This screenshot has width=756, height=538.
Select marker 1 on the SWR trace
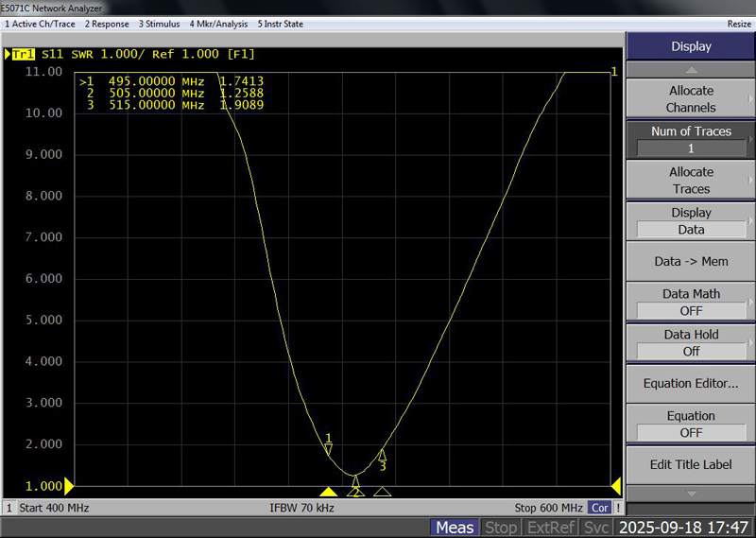pos(328,449)
